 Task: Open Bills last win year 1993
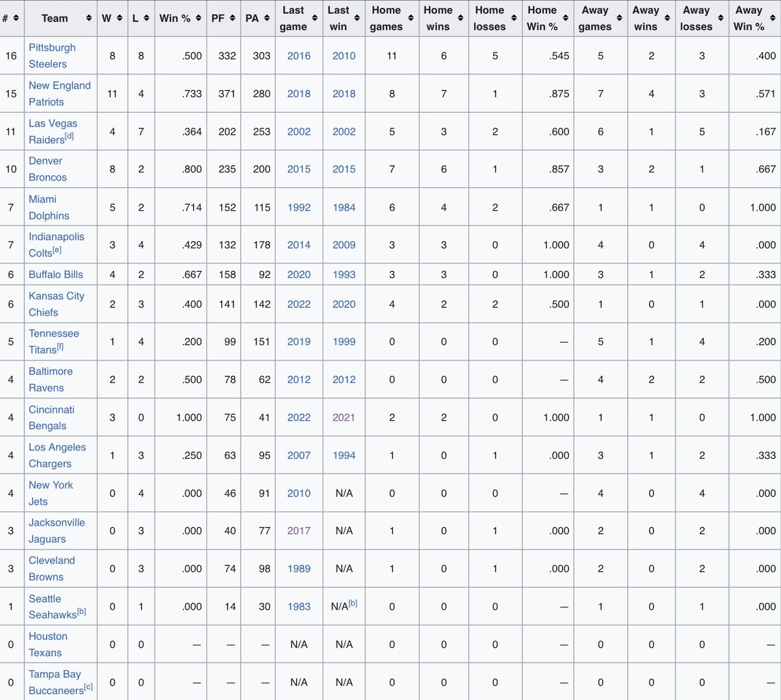coord(344,274)
